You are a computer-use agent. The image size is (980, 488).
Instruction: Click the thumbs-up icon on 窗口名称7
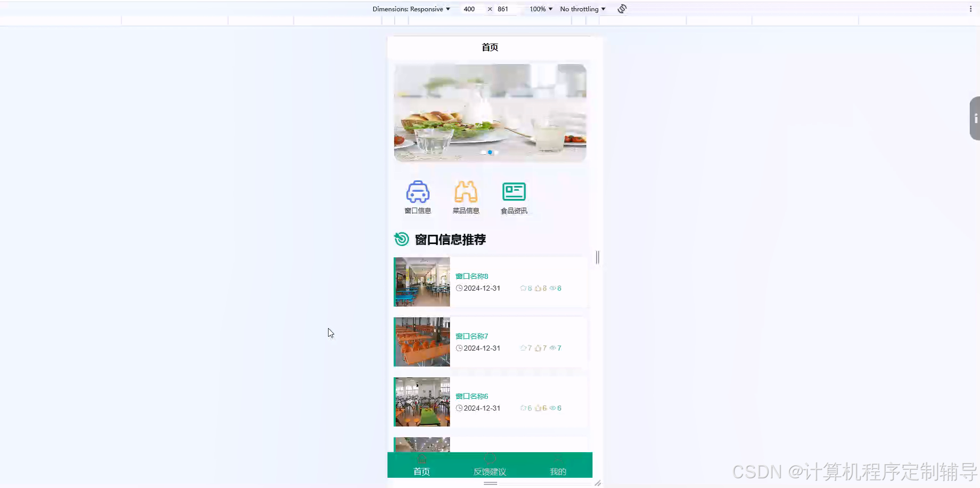point(539,348)
